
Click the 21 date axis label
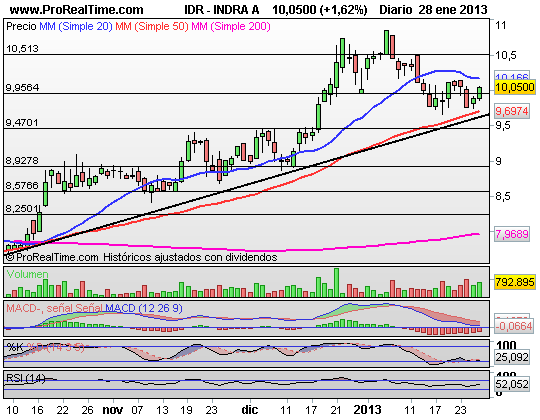[x=336, y=410]
